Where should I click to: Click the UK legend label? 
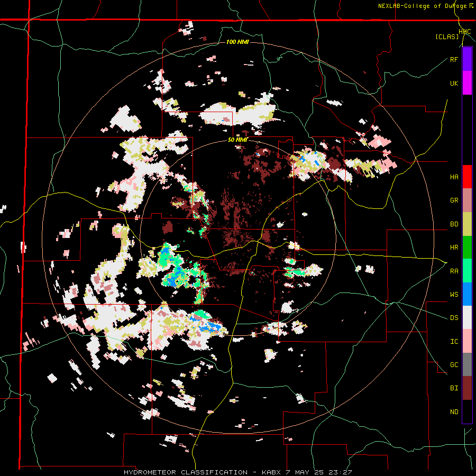(454, 84)
